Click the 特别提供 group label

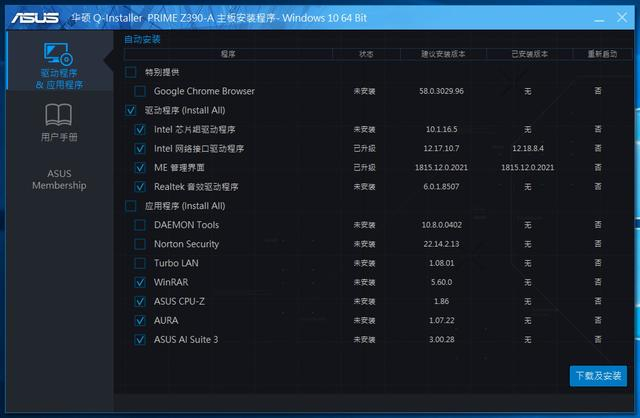(162, 72)
